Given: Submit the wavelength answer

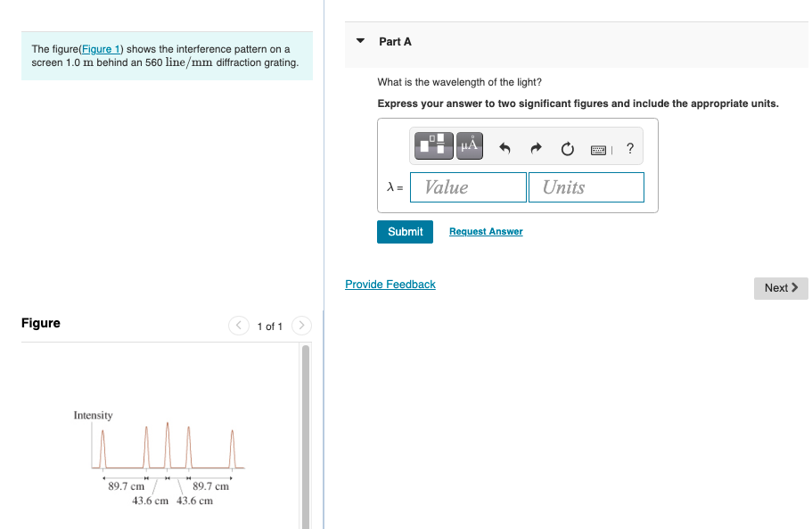Looking at the screenshot, I should tap(405, 231).
